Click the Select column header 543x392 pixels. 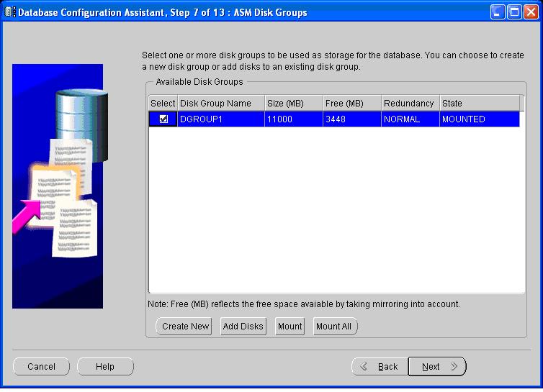[163, 104]
